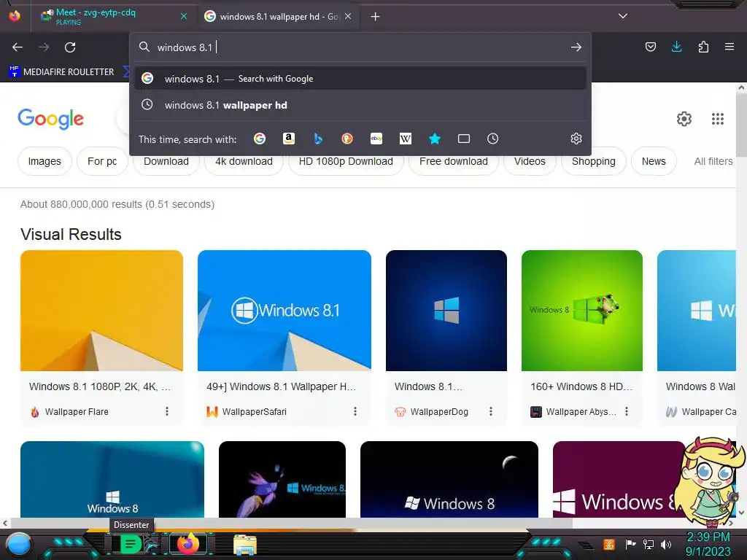Open the Firefox icon in the taskbar
Viewport: 747px width, 560px height.
[x=187, y=543]
